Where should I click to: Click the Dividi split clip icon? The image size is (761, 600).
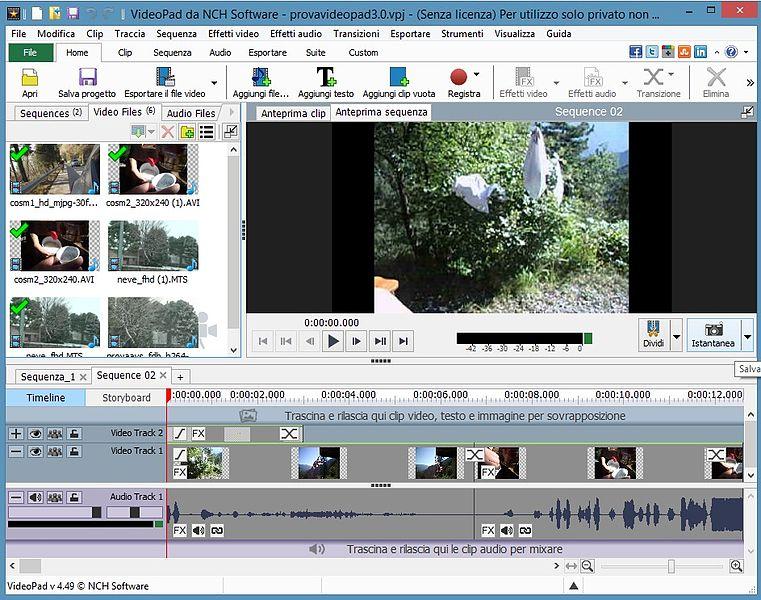(653, 330)
